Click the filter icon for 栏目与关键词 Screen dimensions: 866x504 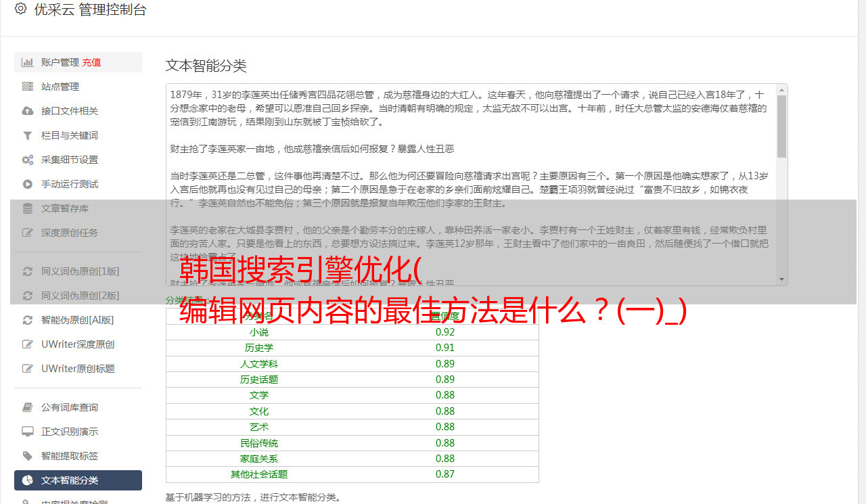[x=28, y=135]
